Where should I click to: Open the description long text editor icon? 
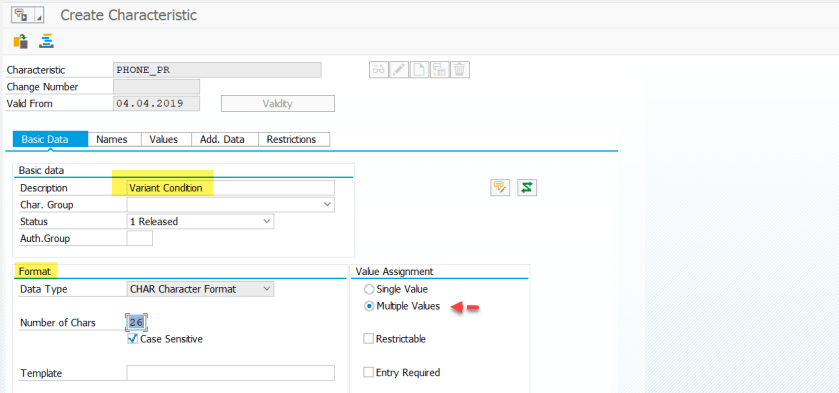(500, 187)
